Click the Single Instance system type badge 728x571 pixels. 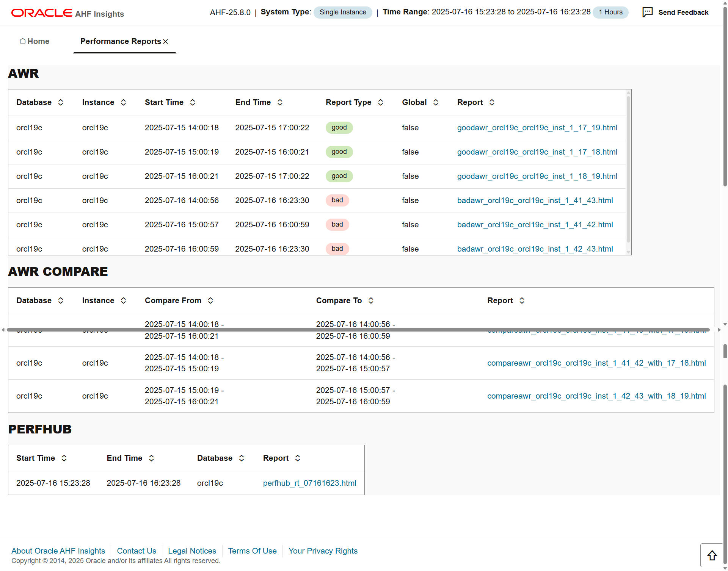(x=343, y=12)
